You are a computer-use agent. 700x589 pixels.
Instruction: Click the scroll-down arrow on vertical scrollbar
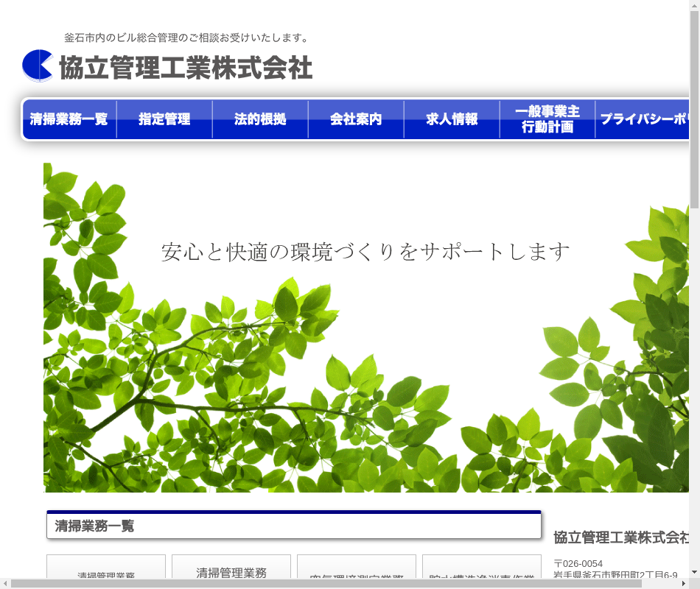694,572
